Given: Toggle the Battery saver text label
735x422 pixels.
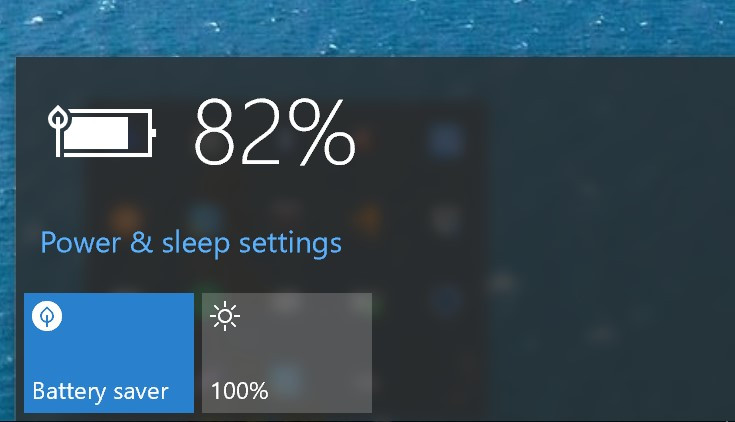Looking at the screenshot, I should 100,392.
